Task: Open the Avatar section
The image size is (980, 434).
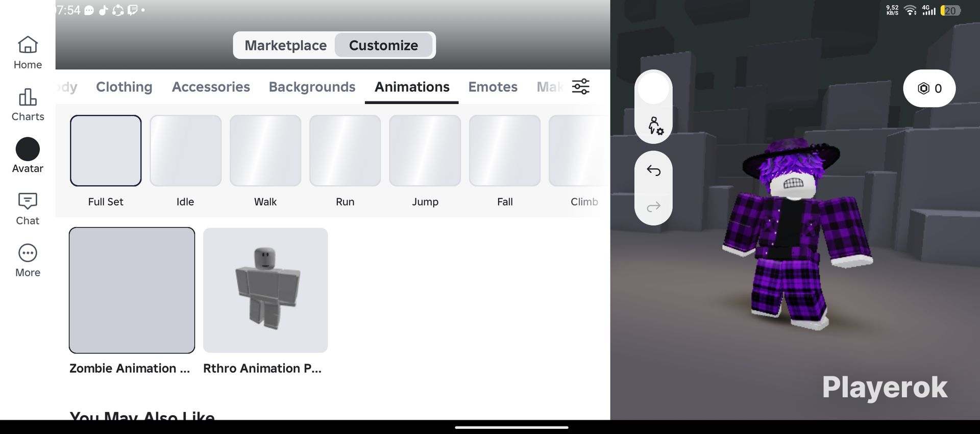Action: [x=28, y=156]
